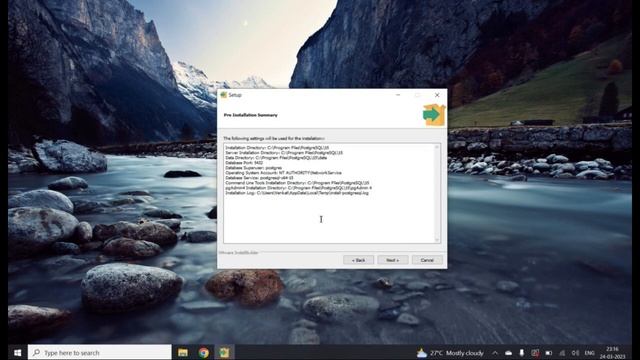The height and width of the screenshot is (360, 640).
Task: Expand the hidden system tray icons chevron
Action: click(495, 353)
